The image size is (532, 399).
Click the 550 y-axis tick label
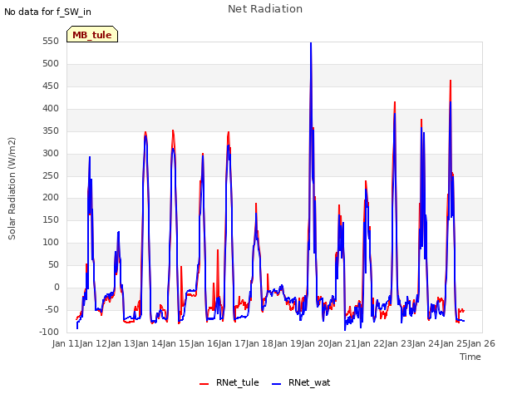[x=51, y=41]
